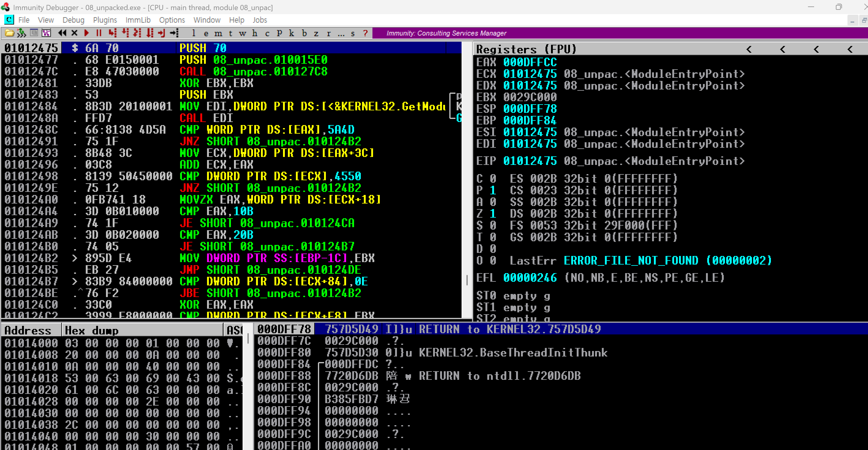Select the P flag value
This screenshot has width=868, height=450.
(x=492, y=190)
